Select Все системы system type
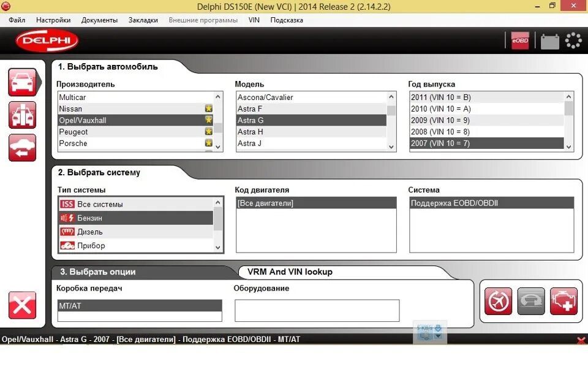Screen dimensions: 588x369 (x=136, y=204)
